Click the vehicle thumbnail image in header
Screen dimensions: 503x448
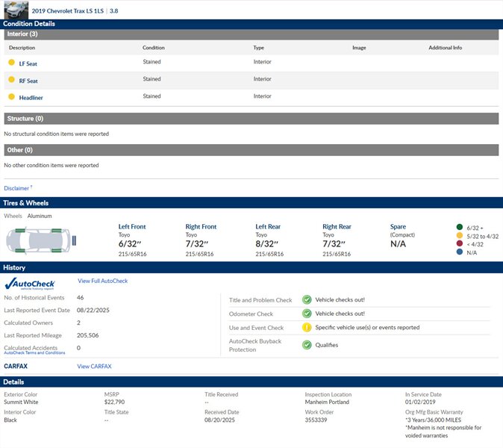pos(16,10)
